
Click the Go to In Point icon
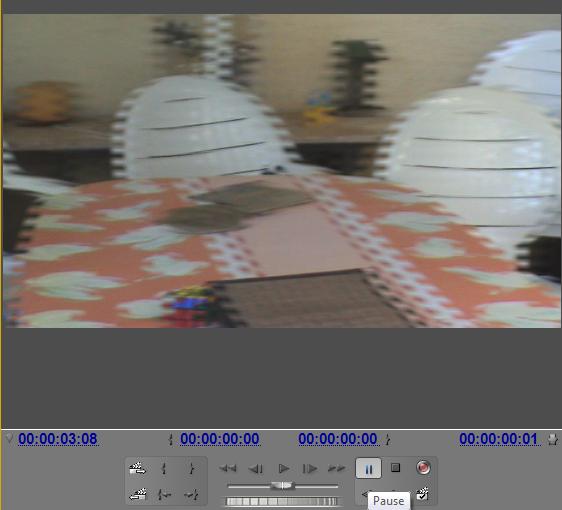point(164,495)
